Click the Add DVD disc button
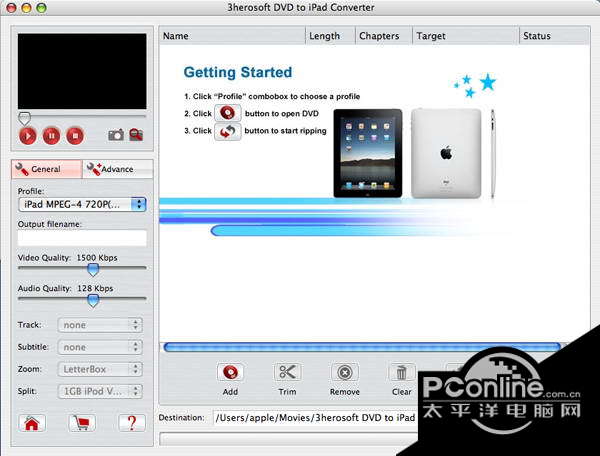The image size is (600, 456). [x=230, y=372]
